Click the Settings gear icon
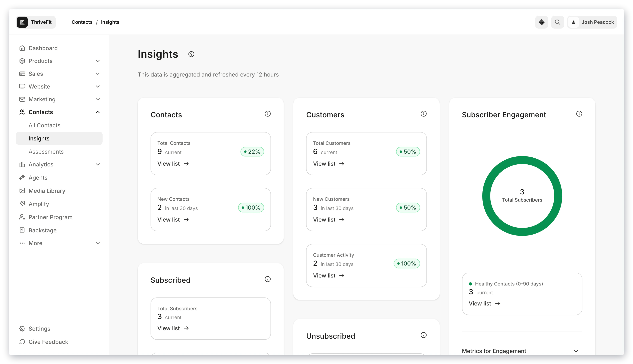Screen dimensions: 633x364 [22, 328]
